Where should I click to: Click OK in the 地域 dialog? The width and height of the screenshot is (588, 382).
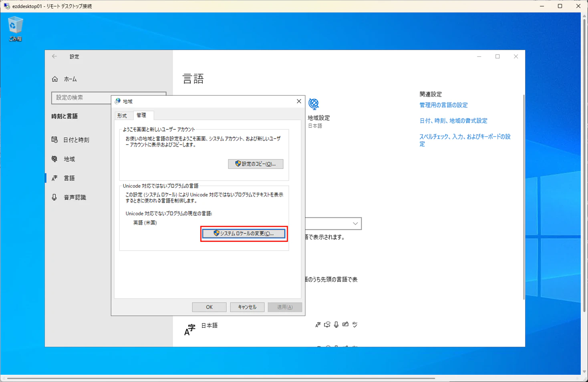coord(209,307)
